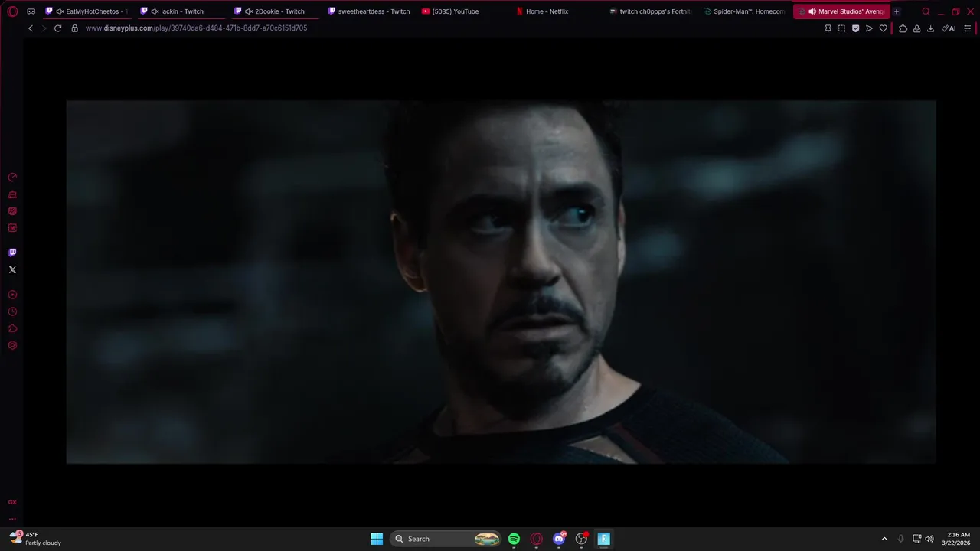Switch to the (5035) YouTube tab
This screenshot has height=551, width=980.
(x=462, y=11)
